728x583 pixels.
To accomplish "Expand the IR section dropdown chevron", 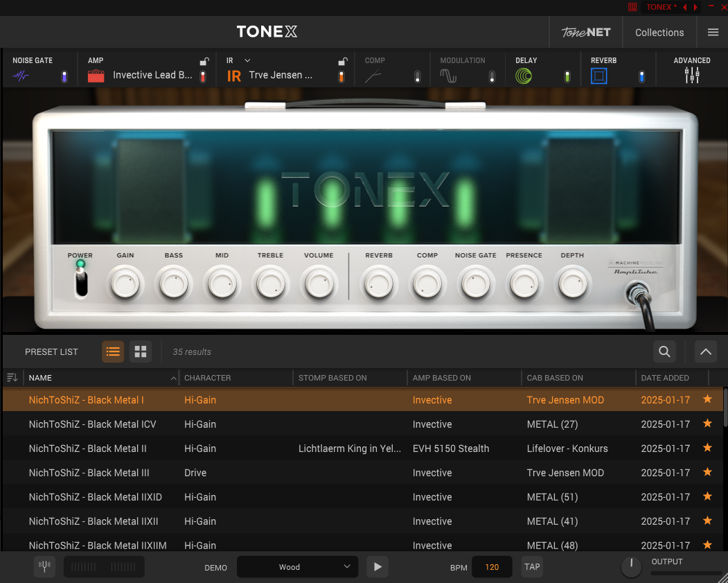I will [247, 60].
